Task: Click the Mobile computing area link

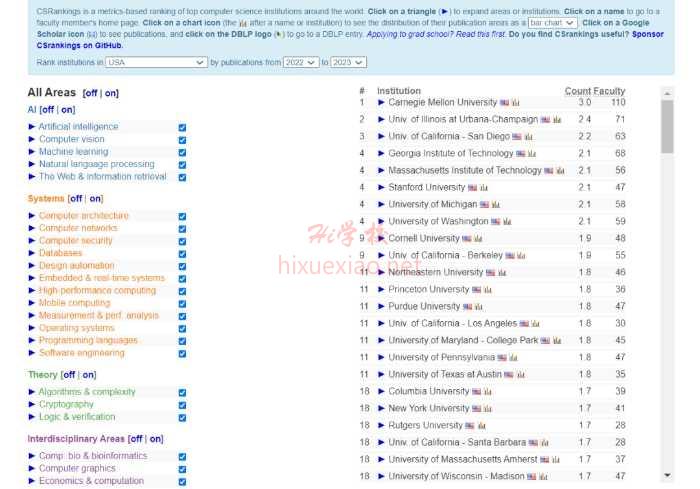Action: pos(75,303)
